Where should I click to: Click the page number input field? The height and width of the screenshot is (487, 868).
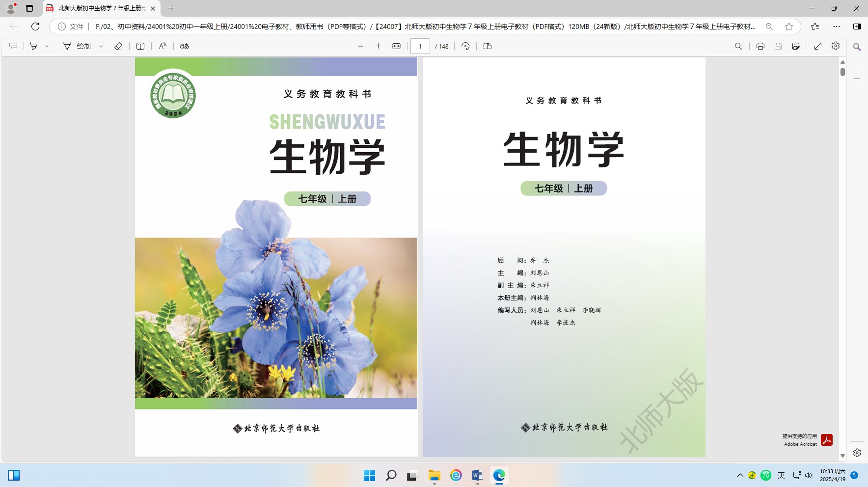(x=420, y=46)
